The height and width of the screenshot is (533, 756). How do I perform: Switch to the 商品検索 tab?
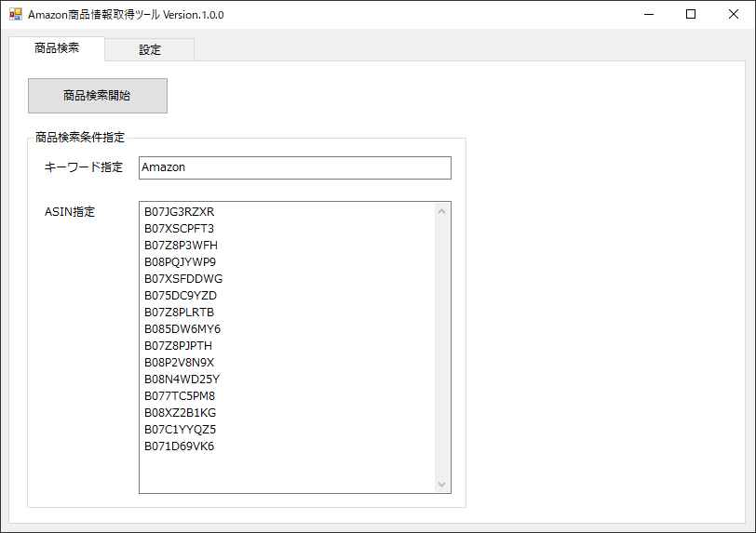[57, 48]
